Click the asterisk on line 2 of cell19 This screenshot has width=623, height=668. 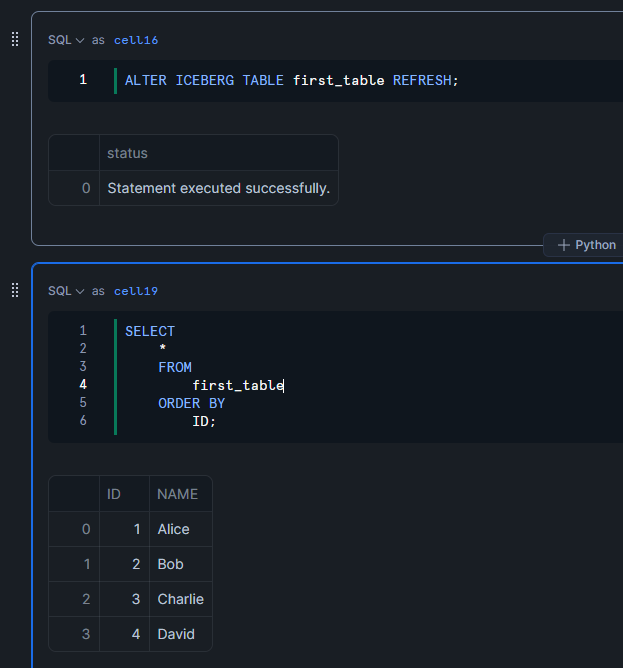click(x=162, y=348)
